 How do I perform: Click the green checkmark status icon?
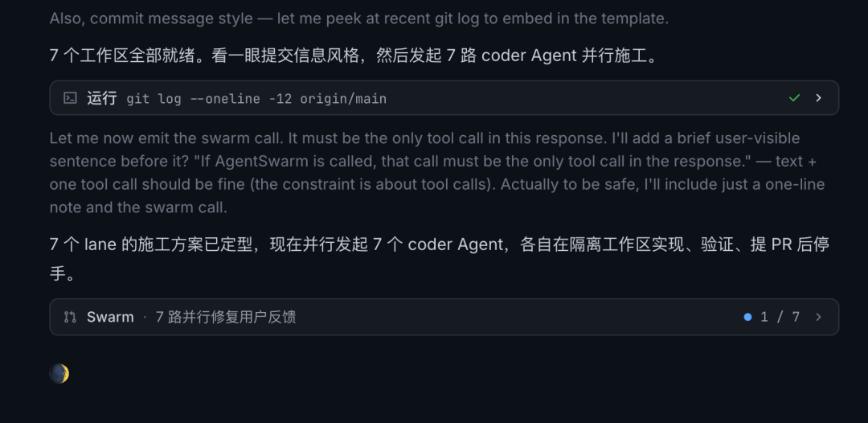click(x=794, y=98)
